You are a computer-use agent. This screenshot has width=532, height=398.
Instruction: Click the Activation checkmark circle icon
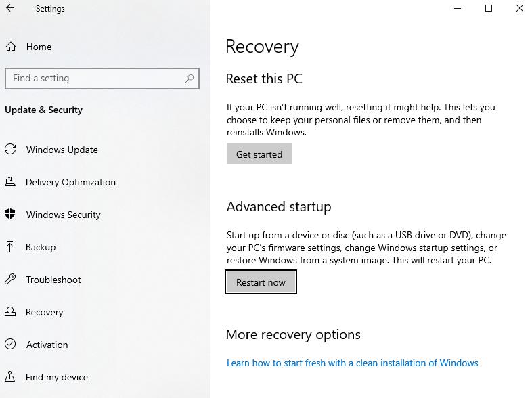10,344
